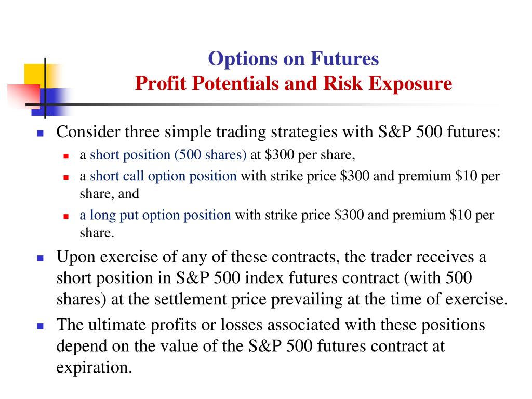
Task: Click the text 'at $300 per share,'
Action: pos(303,155)
